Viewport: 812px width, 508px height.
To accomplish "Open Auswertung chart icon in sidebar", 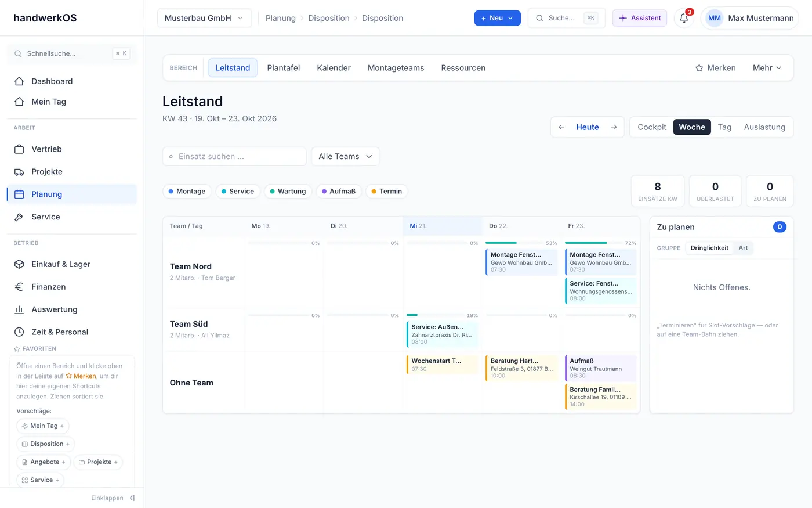I will click(x=19, y=309).
